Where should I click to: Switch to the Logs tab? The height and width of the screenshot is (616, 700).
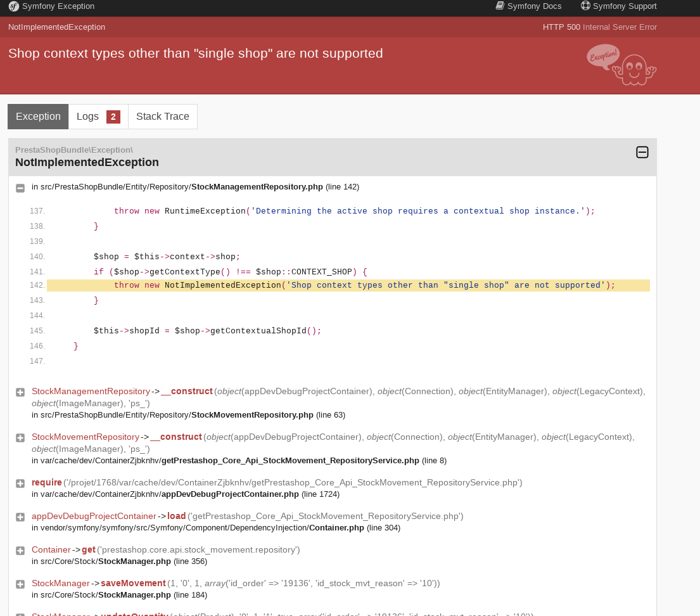tap(87, 116)
